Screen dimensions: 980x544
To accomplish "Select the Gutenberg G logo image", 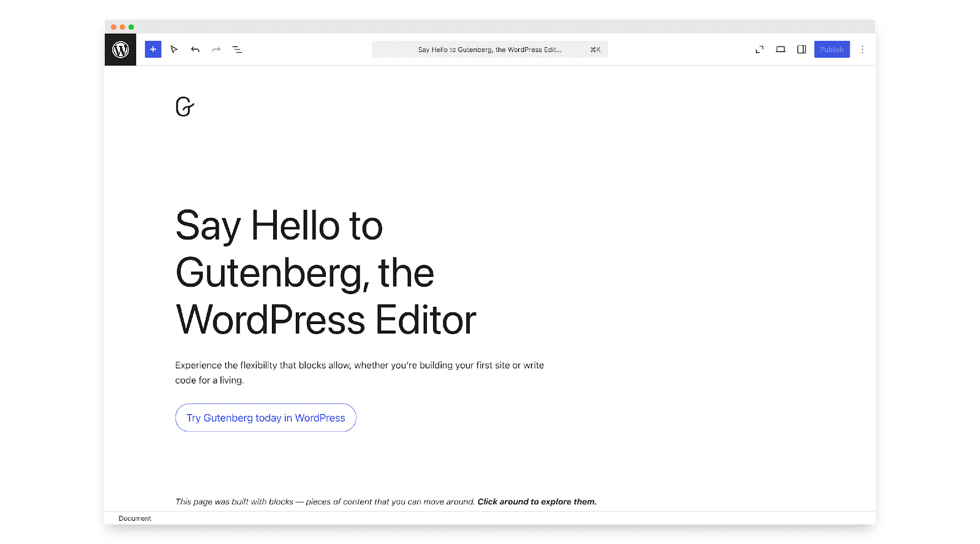I will [x=184, y=107].
